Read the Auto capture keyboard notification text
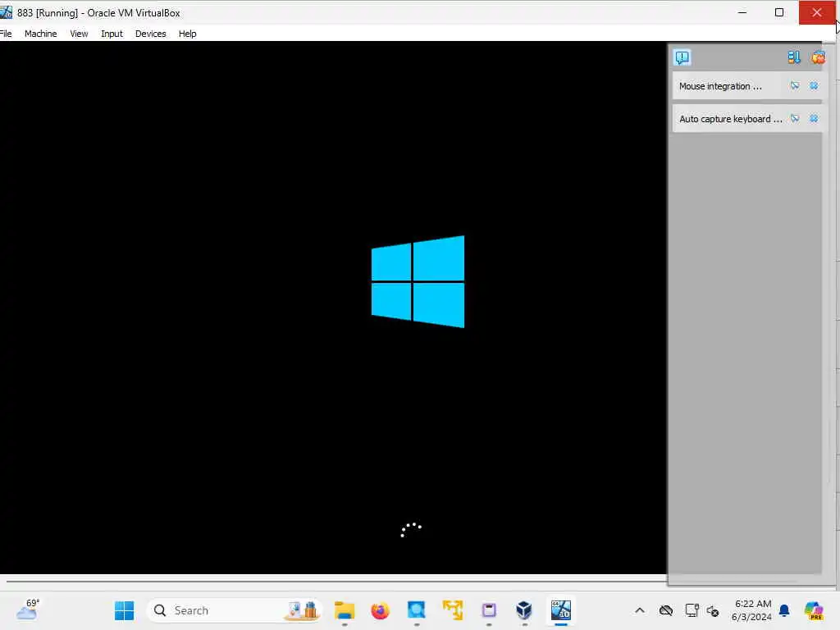 pos(731,119)
